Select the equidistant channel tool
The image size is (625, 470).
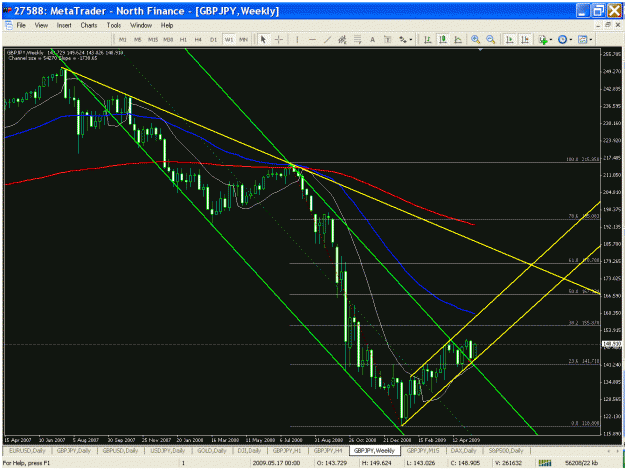coord(342,39)
